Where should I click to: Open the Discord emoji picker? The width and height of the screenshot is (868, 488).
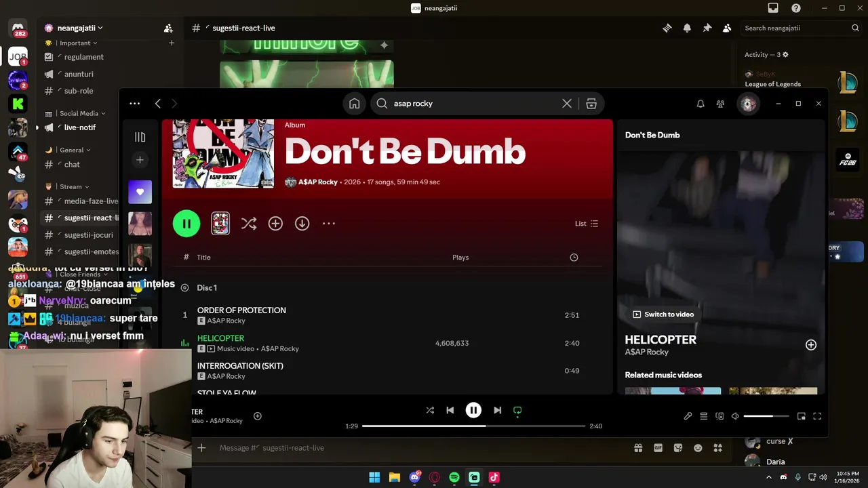[698, 448]
